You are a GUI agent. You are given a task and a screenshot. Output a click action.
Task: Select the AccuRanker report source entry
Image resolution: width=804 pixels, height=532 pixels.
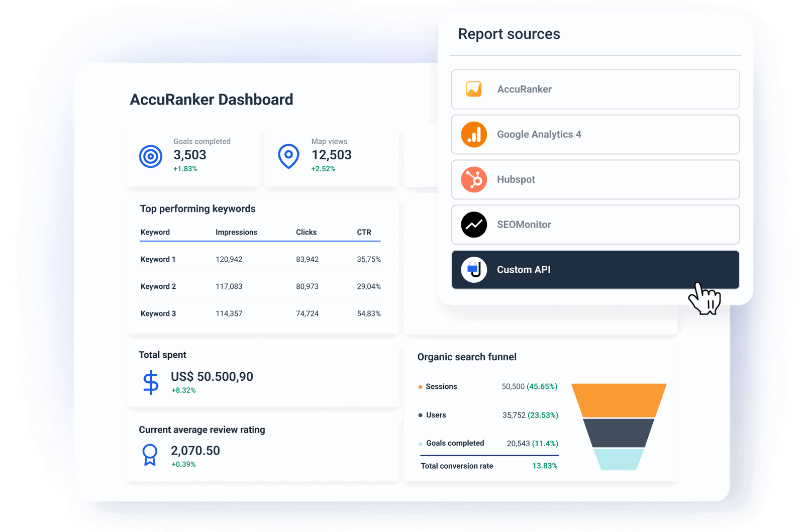pos(594,89)
